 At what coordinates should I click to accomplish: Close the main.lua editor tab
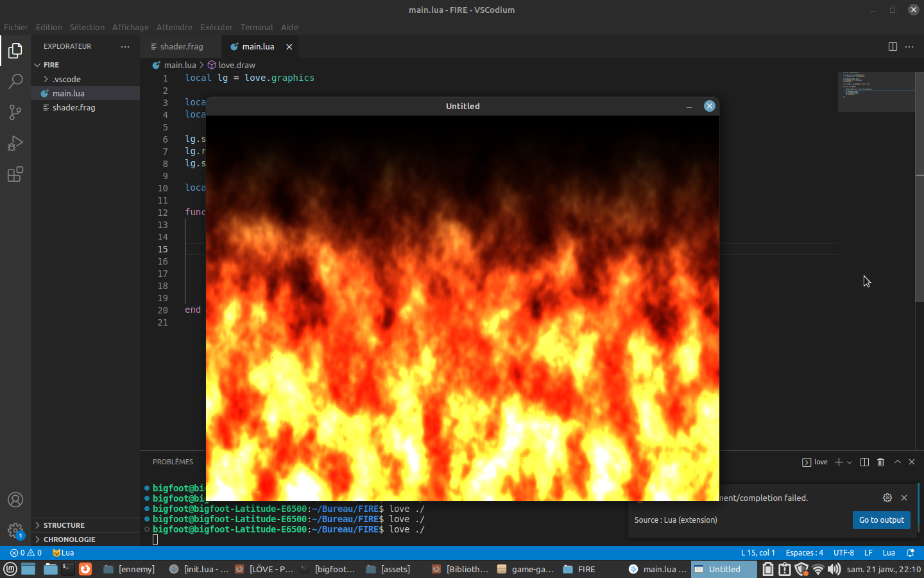(x=289, y=47)
